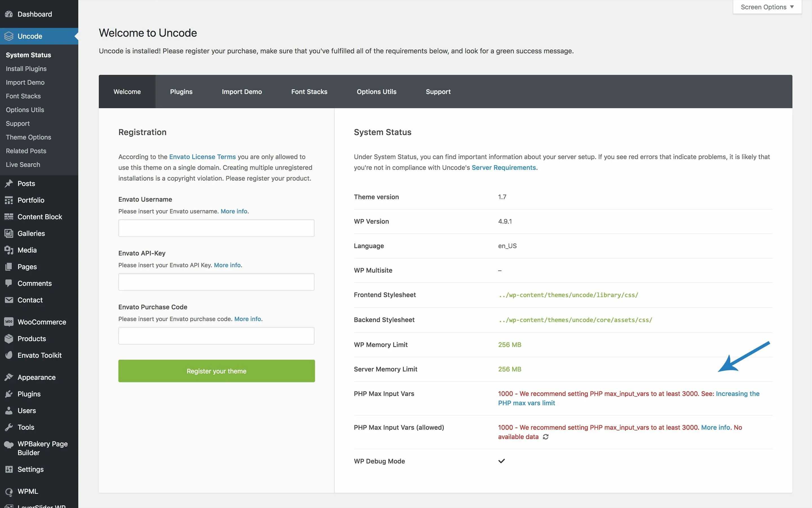The width and height of the screenshot is (812, 508).
Task: Click More info link in PHP Max Input Vars (allowed)
Action: (x=716, y=427)
